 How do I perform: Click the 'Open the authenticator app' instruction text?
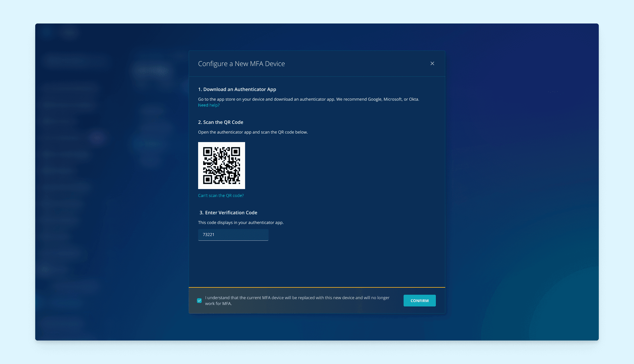pyautogui.click(x=253, y=132)
